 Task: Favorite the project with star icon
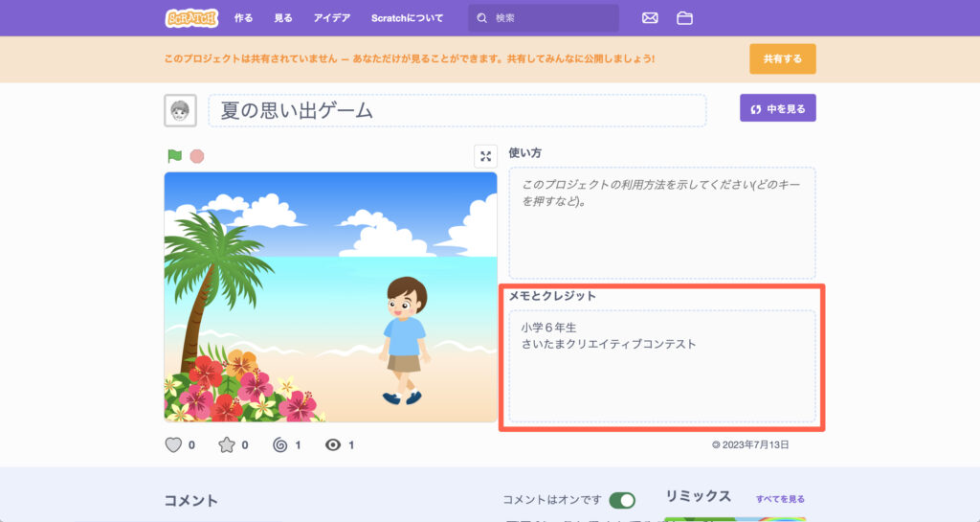226,444
